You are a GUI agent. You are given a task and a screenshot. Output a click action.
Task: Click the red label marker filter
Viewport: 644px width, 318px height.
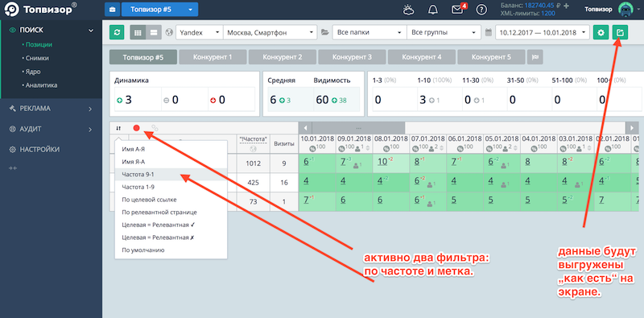click(136, 128)
